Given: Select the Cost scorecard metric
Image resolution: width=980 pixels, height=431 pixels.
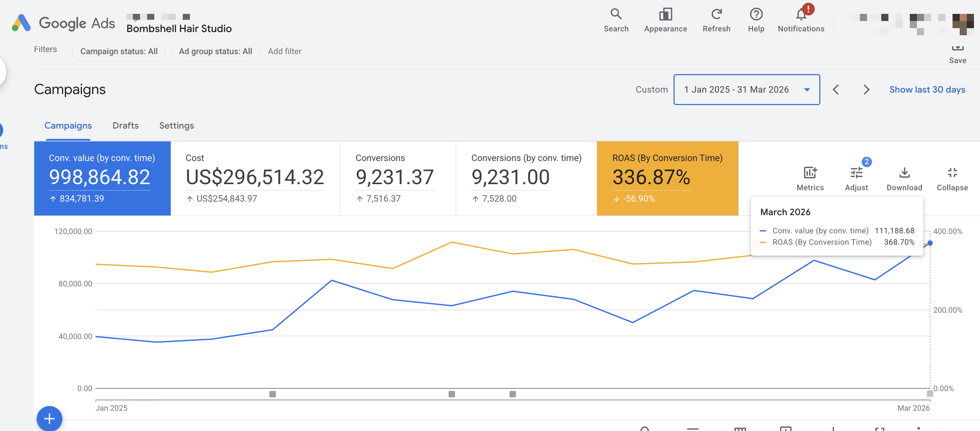Looking at the screenshot, I should tap(255, 178).
